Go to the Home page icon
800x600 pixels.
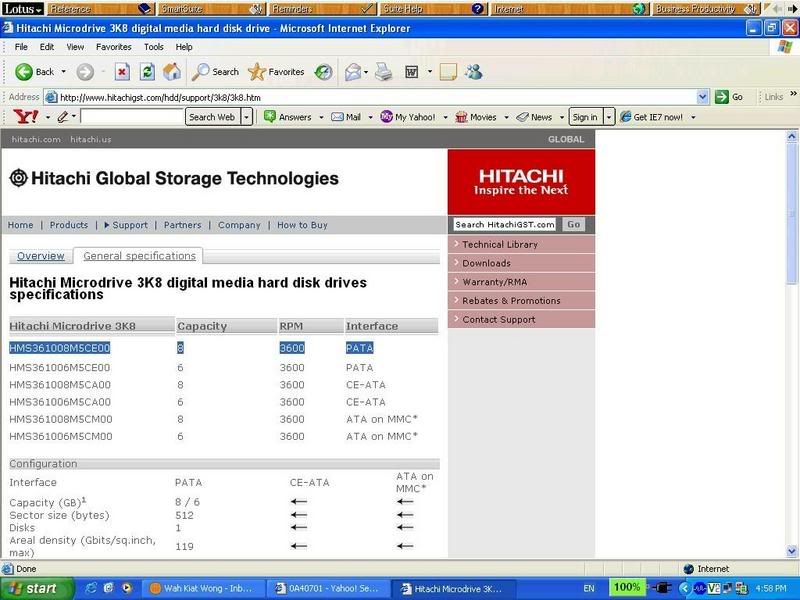point(172,72)
